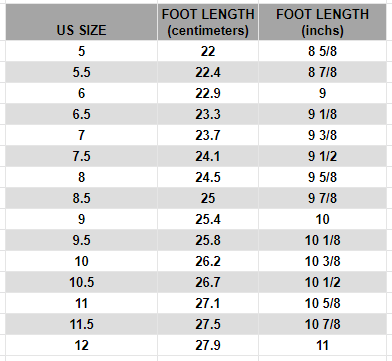The image size is (392, 361).
Task: Select the US SIZE header cell
Action: point(82,22)
